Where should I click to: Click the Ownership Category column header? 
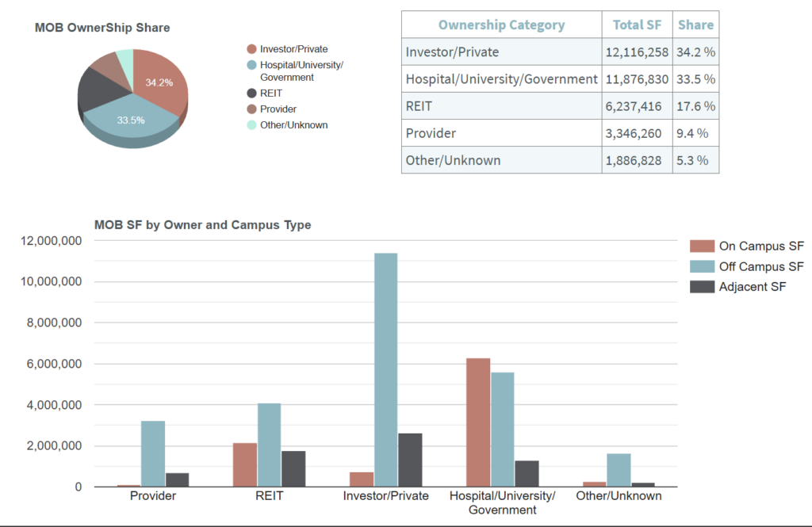point(501,25)
